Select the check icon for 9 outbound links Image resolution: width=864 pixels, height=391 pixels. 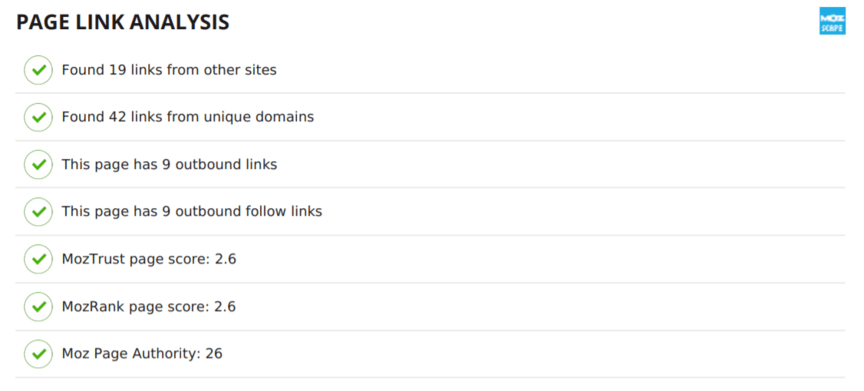tap(38, 165)
